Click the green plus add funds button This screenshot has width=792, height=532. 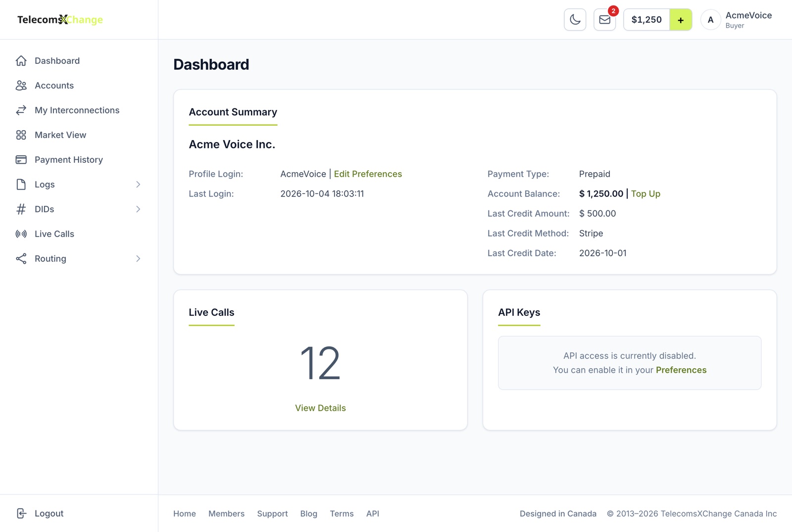[x=681, y=20]
